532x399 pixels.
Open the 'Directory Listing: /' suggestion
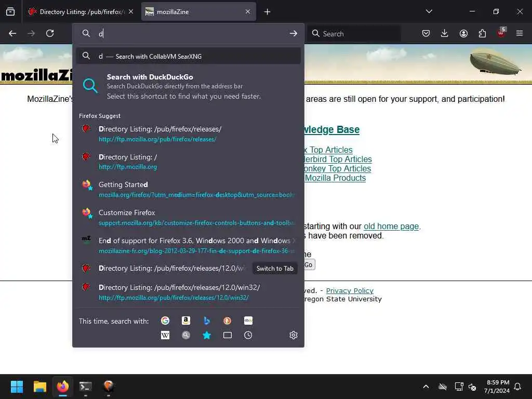pos(188,162)
